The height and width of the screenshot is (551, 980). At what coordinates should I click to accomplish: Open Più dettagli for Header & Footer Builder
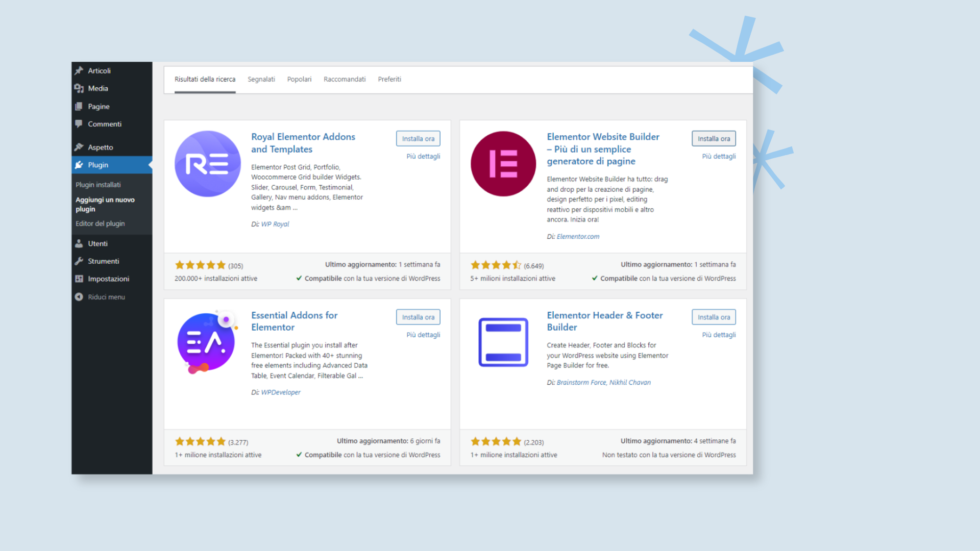click(x=719, y=335)
